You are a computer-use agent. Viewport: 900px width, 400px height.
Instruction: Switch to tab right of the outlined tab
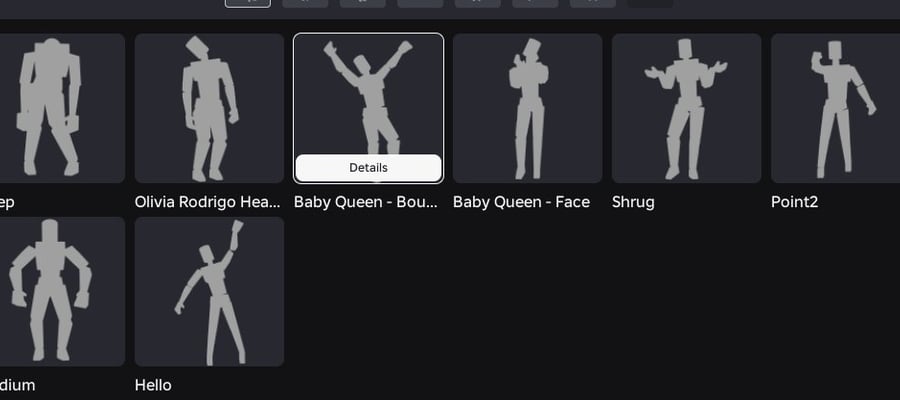click(305, 3)
